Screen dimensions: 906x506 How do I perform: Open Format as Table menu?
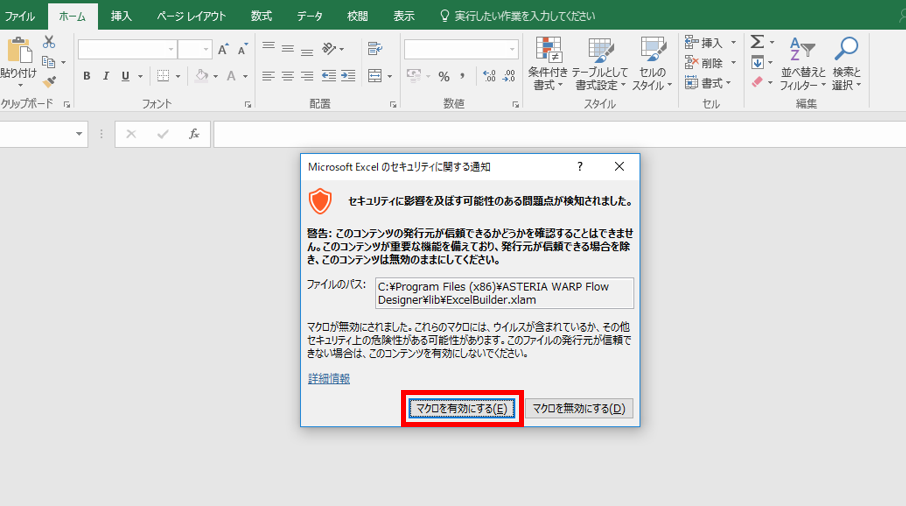pyautogui.click(x=600, y=64)
